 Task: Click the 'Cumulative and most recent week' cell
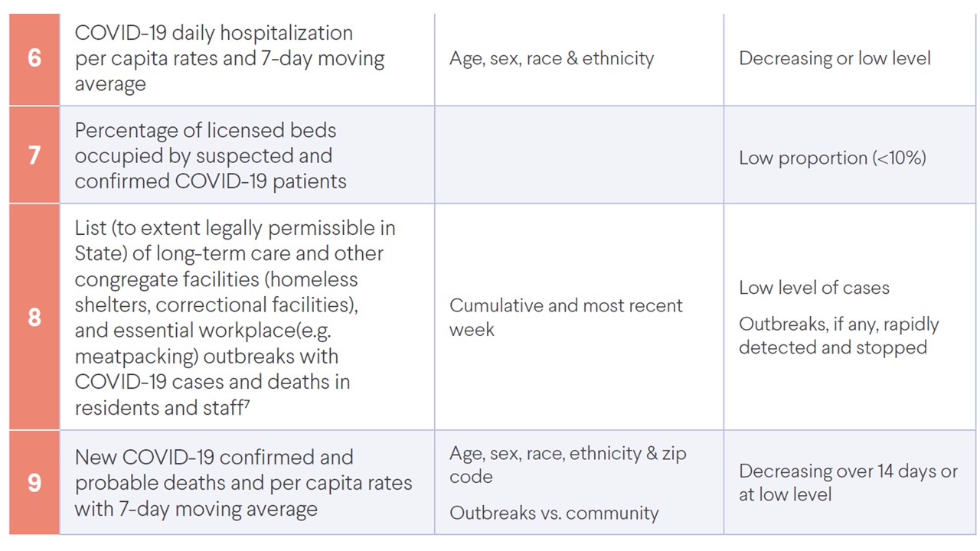point(565,318)
